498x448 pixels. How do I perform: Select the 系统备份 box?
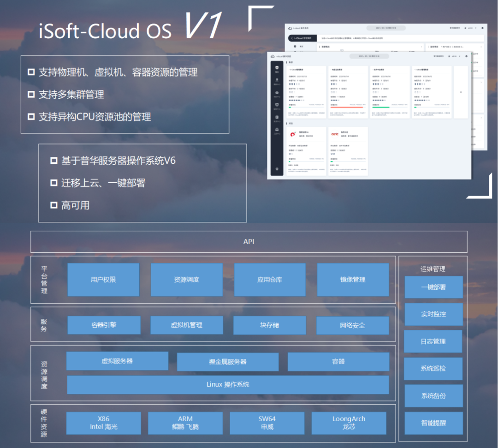[x=433, y=396]
